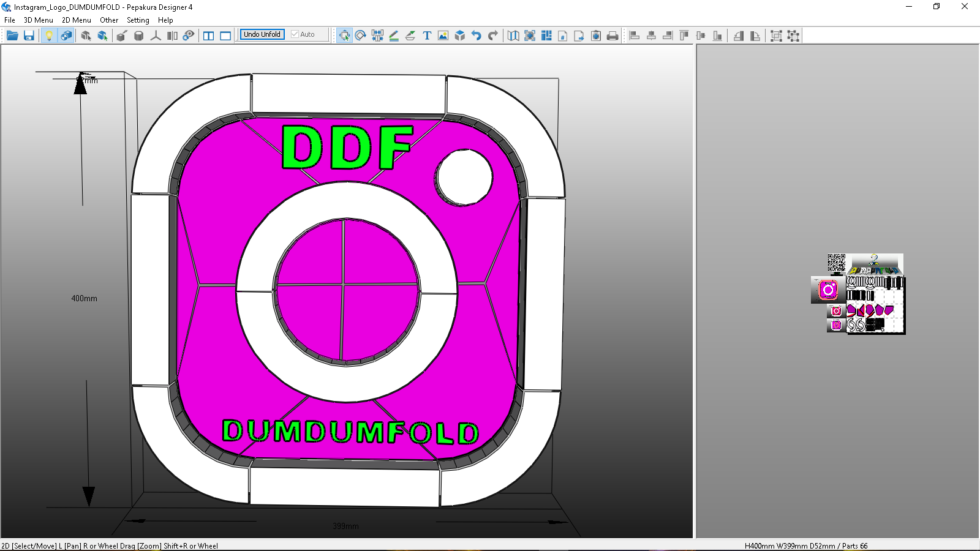Select the Text insert tool
This screenshot has width=980, height=551.
pos(427,35)
